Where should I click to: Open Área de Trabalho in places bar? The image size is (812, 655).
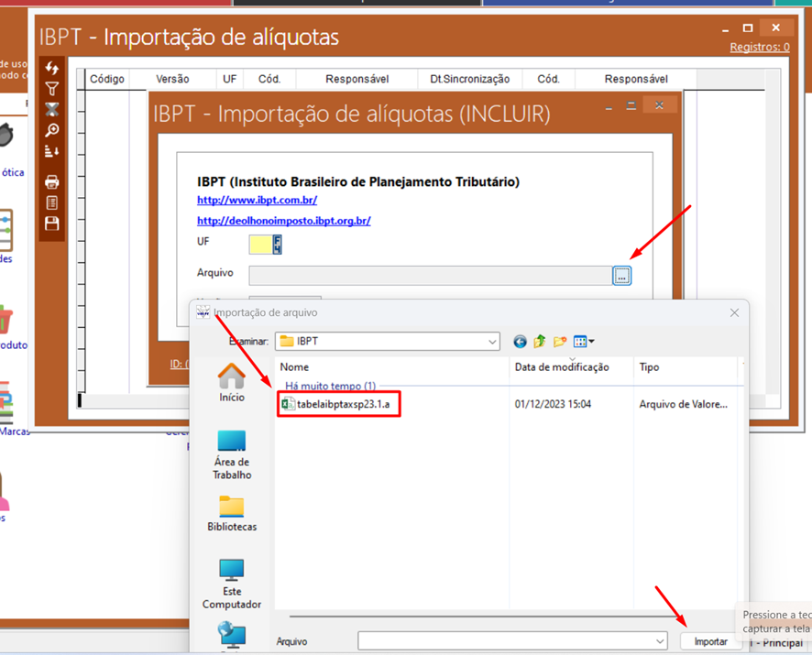[232, 454]
